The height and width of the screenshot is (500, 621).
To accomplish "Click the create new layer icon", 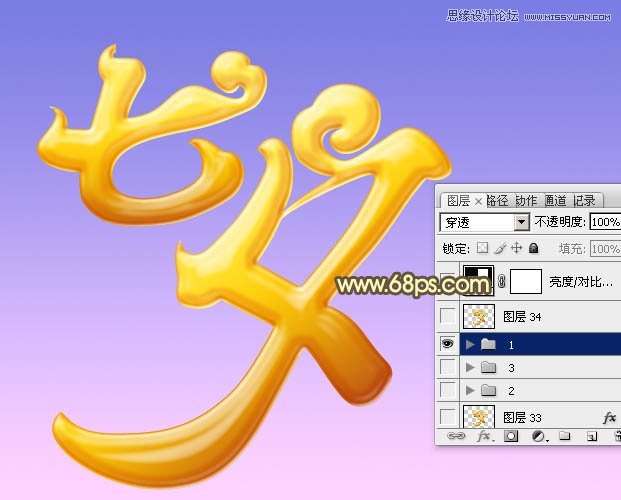I will coord(591,437).
